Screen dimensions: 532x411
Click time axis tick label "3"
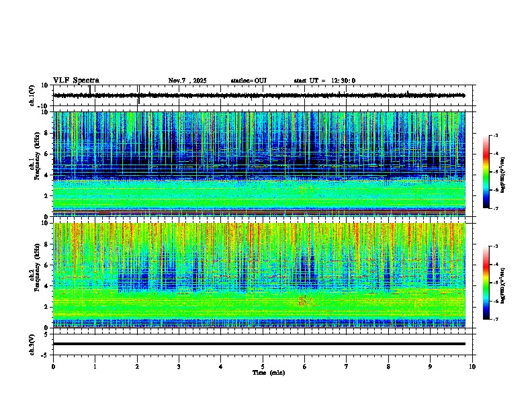coord(179,367)
